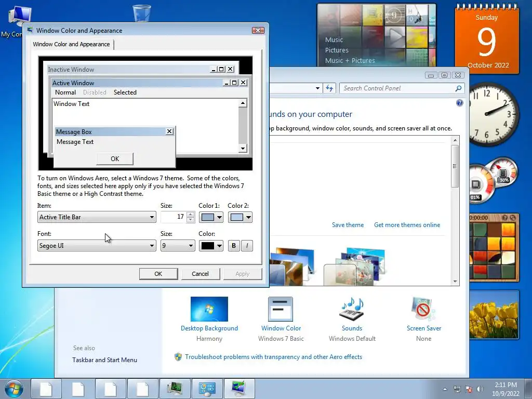Click the black font Color swatch
This screenshot has height=399, width=532.
pos(208,246)
